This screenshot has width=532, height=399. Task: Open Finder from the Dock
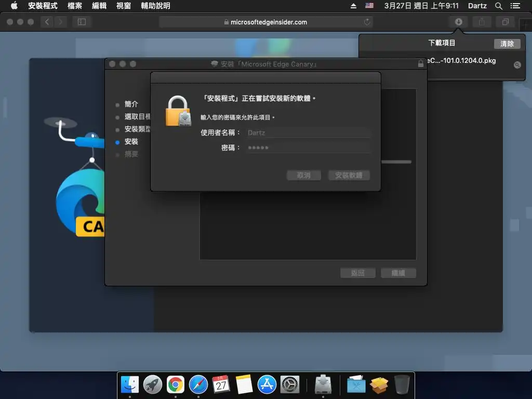pos(129,385)
